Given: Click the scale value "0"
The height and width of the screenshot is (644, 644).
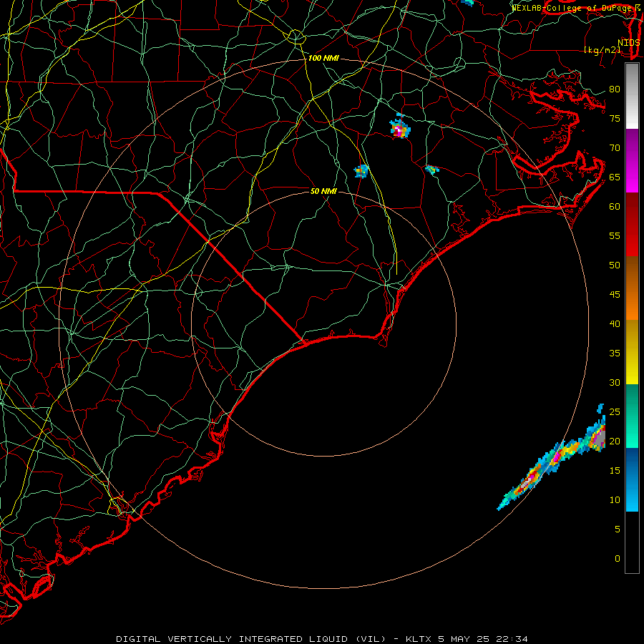Looking at the screenshot, I should pyautogui.click(x=618, y=559).
